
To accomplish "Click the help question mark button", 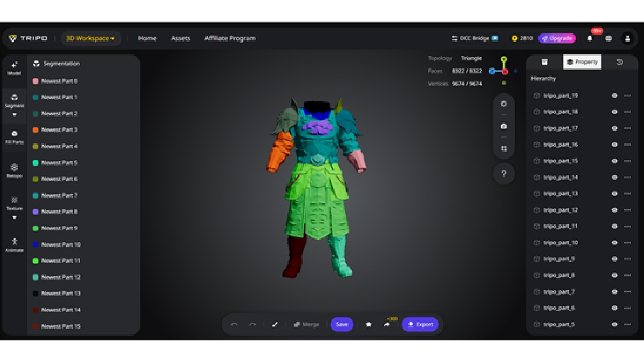I will [x=504, y=174].
